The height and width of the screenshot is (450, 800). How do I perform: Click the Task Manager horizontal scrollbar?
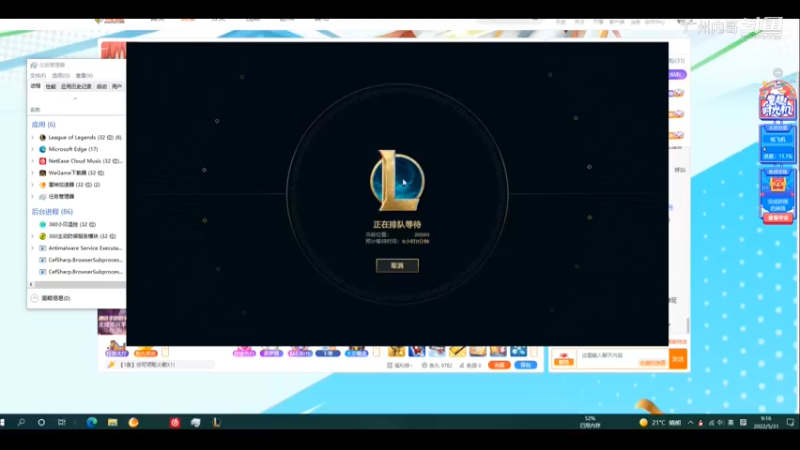click(80, 284)
